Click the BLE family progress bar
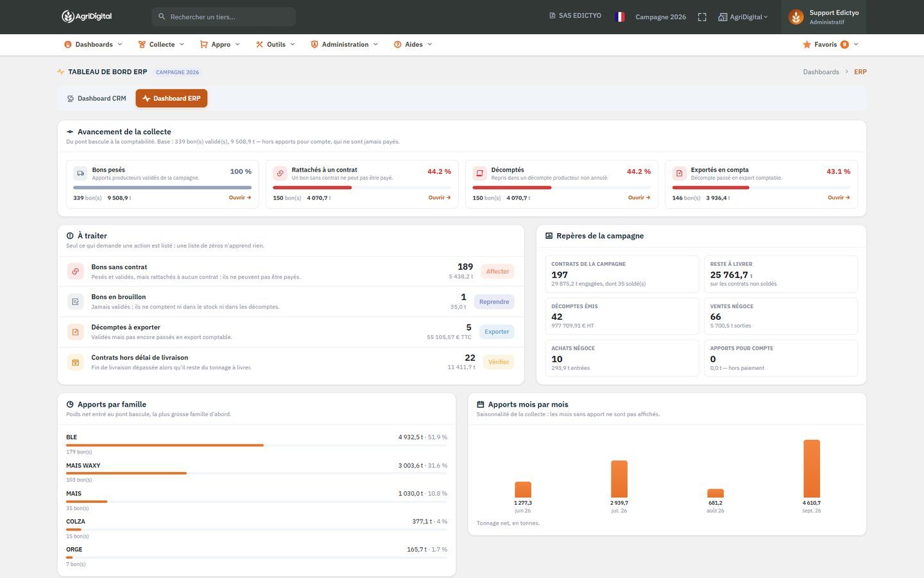 pos(257,445)
